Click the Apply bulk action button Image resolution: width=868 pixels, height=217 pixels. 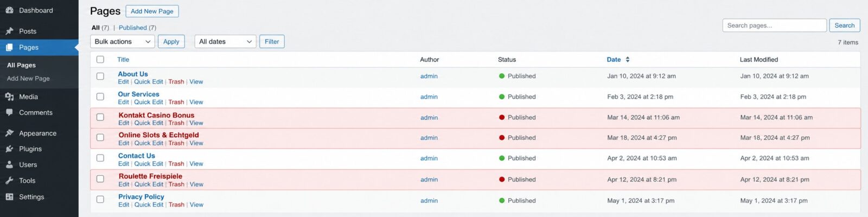pos(171,42)
